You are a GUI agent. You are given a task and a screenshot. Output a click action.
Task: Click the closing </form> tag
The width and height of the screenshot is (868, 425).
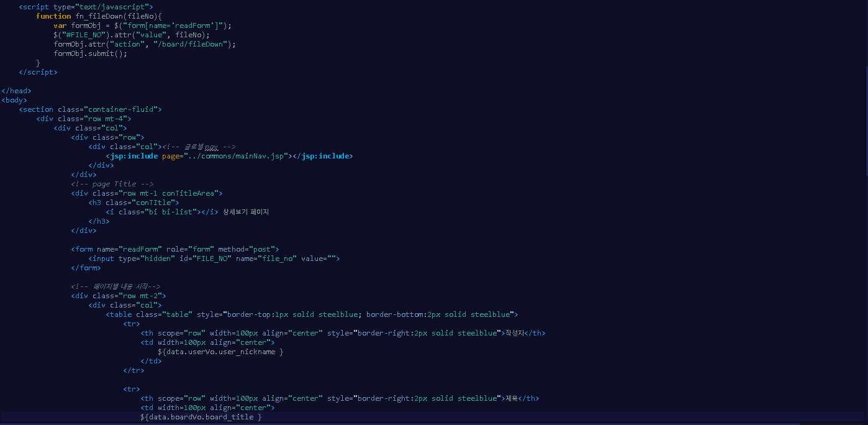click(x=86, y=268)
